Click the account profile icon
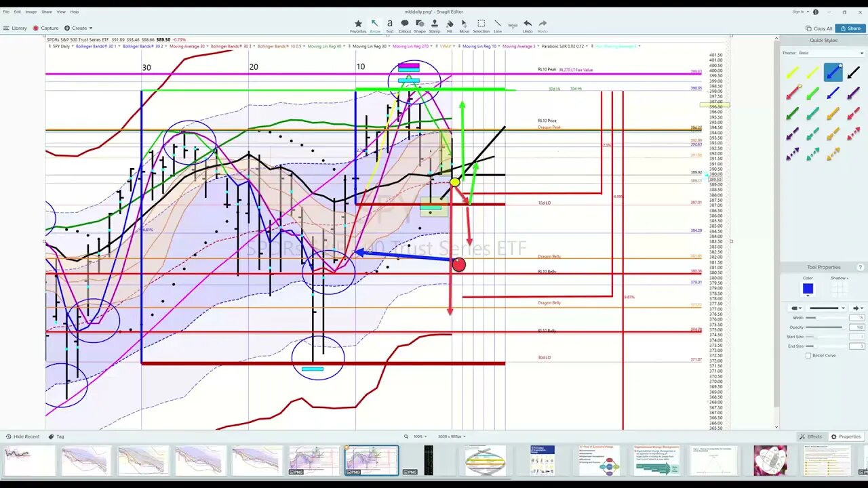868x488 pixels. pos(816,12)
